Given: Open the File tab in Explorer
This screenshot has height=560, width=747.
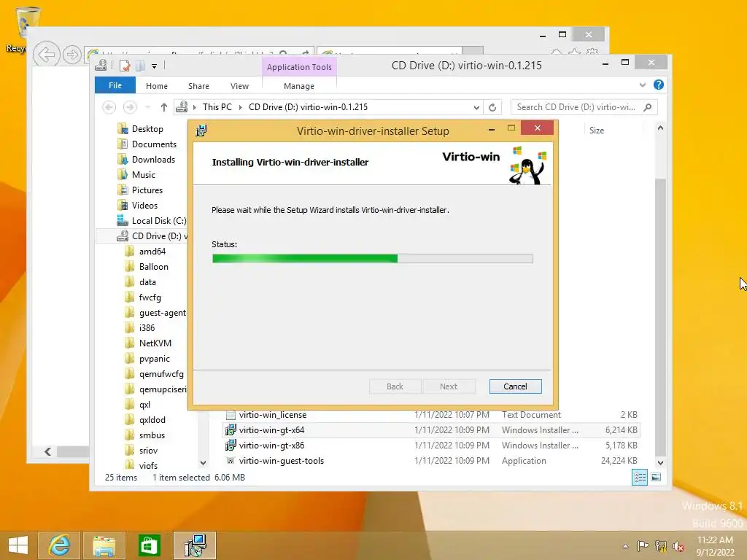Looking at the screenshot, I should click(x=115, y=86).
